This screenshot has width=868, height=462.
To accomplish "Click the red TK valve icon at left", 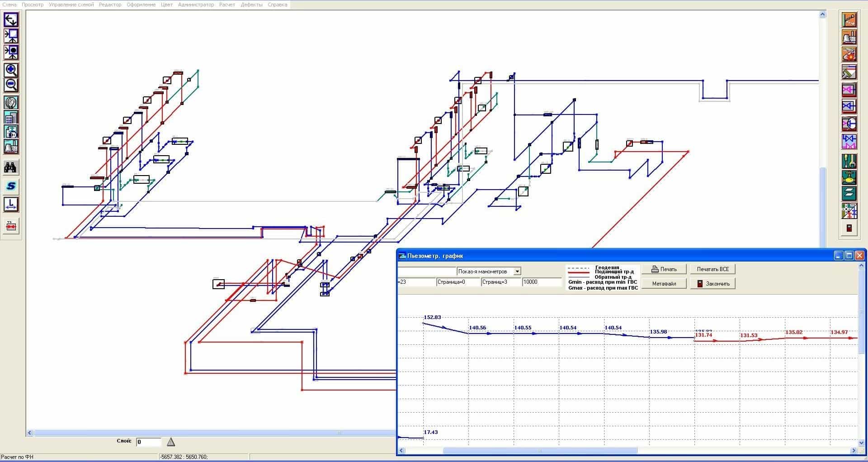I will pyautogui.click(x=11, y=226).
